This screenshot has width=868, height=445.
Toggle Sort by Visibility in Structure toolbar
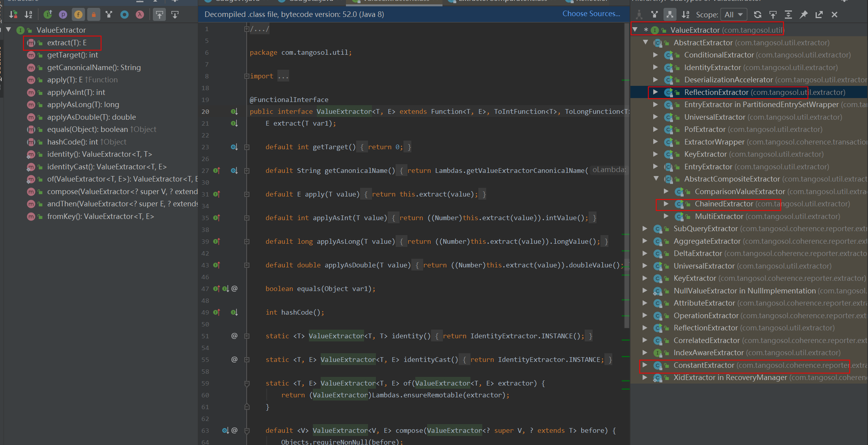coord(14,15)
